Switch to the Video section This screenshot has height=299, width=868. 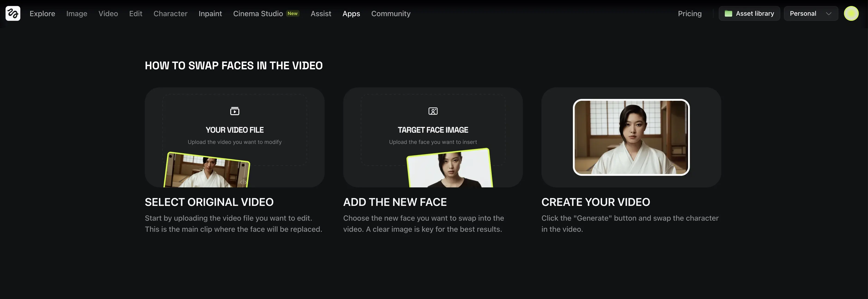tap(108, 13)
